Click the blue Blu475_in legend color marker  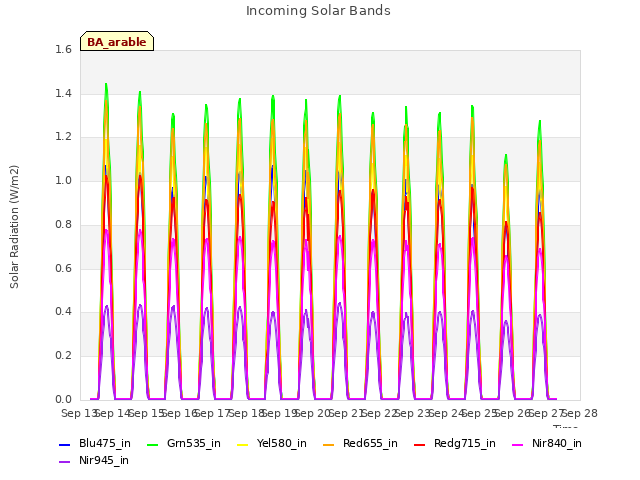pyautogui.click(x=64, y=444)
